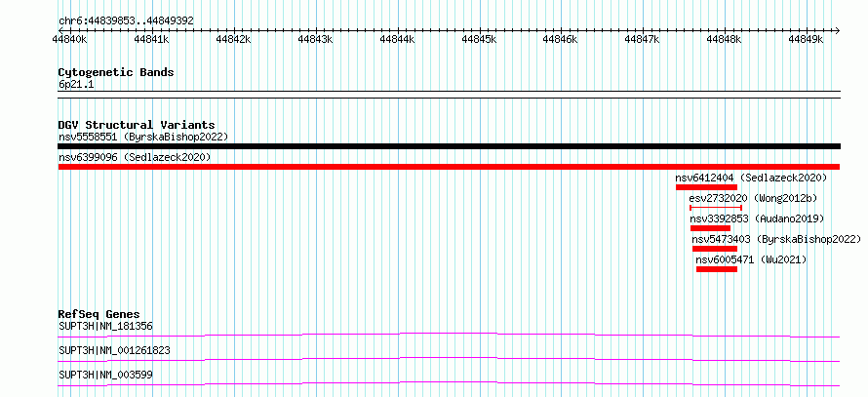Select the nsv6399096 red variant bar
This screenshot has width=868, height=397.
point(449,167)
